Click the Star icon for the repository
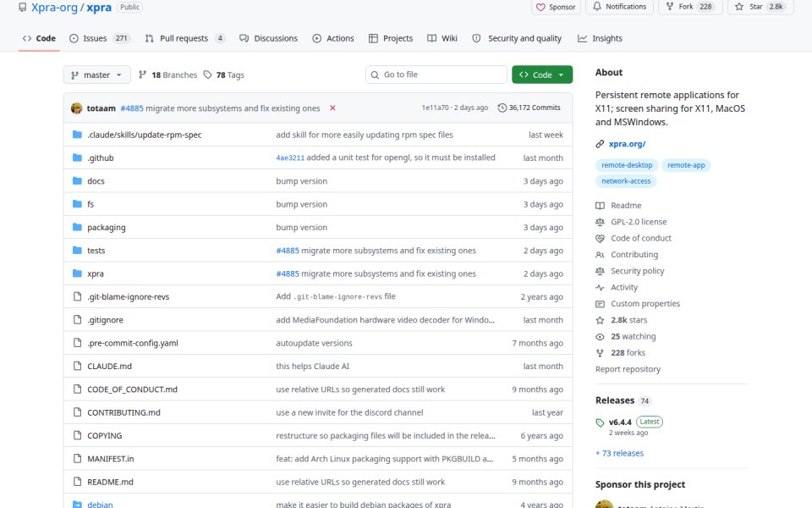The height and width of the screenshot is (508, 812). (x=739, y=7)
